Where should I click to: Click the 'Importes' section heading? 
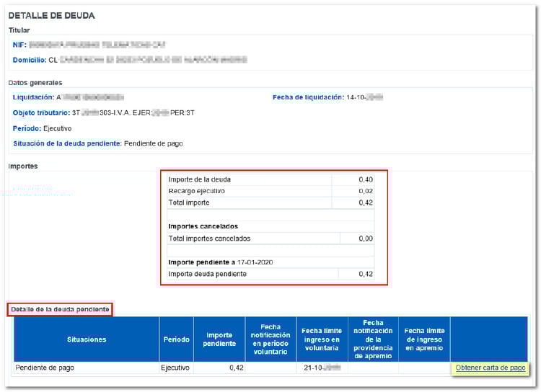coord(23,166)
